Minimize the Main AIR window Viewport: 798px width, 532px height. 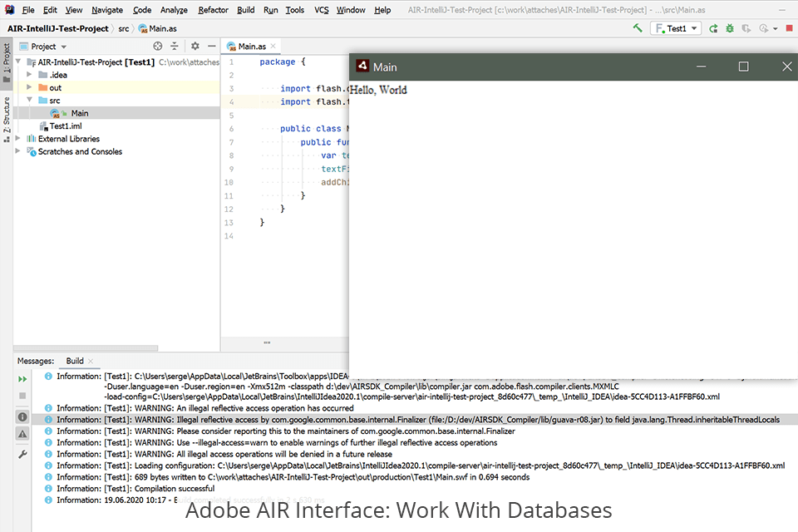pos(702,66)
